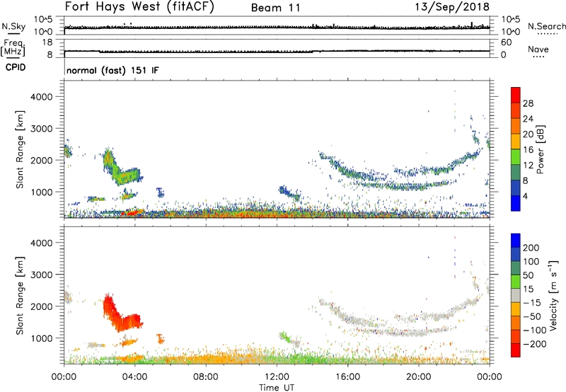Click the 'N.Search' legend label
This screenshot has height=392, width=566.
pyautogui.click(x=546, y=26)
